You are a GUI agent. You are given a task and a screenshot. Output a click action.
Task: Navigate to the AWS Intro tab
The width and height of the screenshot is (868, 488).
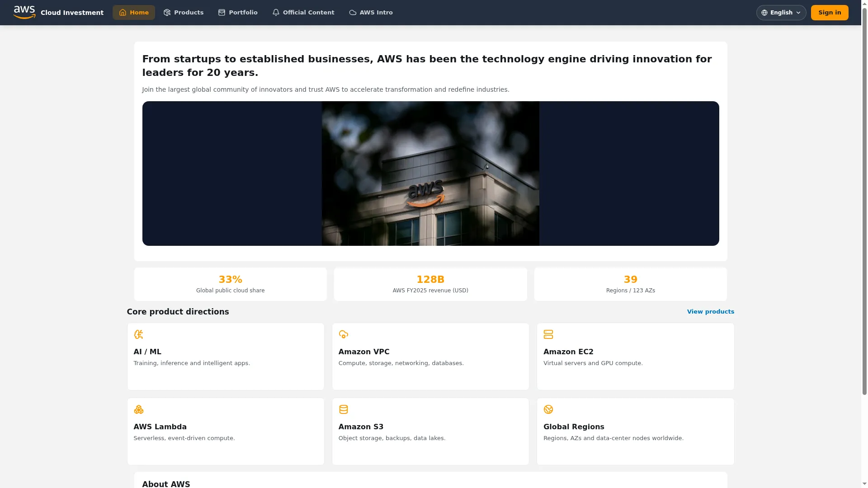pos(371,13)
